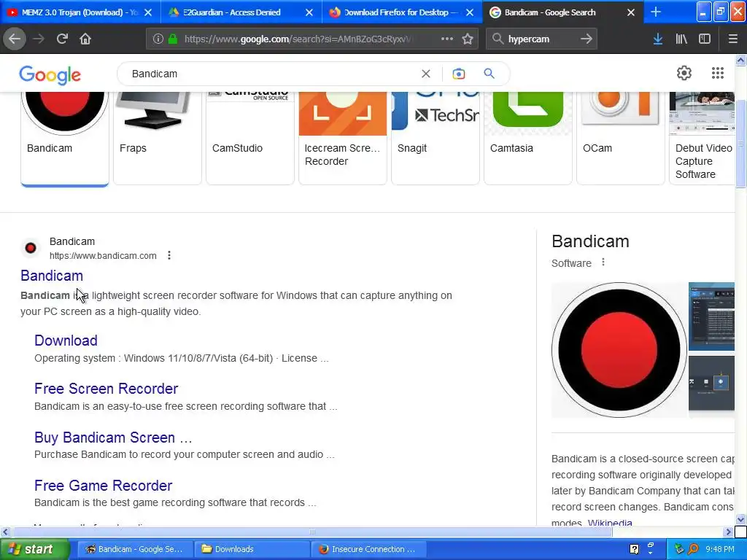Open options dots beside Software label
Screen dimensions: 747x560
click(x=603, y=262)
